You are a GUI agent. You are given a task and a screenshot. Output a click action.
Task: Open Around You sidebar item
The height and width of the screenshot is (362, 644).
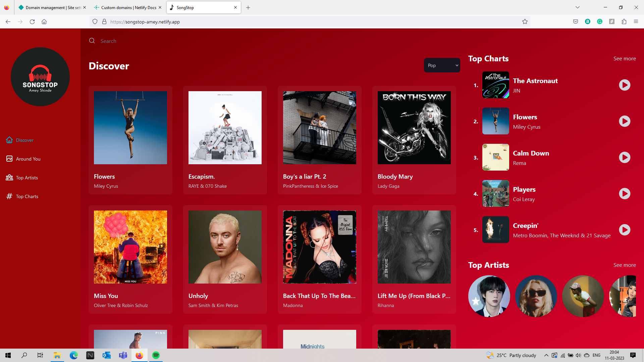pyautogui.click(x=23, y=159)
